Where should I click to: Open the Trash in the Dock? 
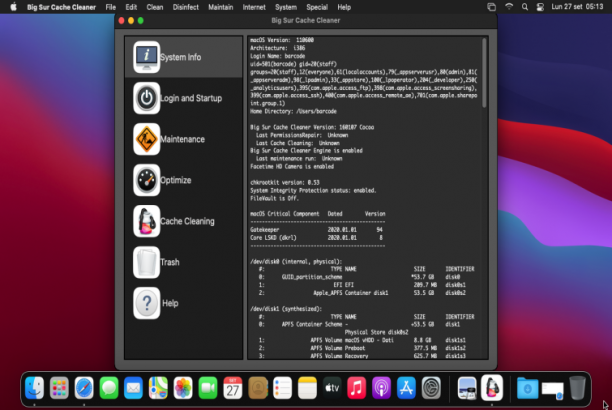(x=577, y=388)
